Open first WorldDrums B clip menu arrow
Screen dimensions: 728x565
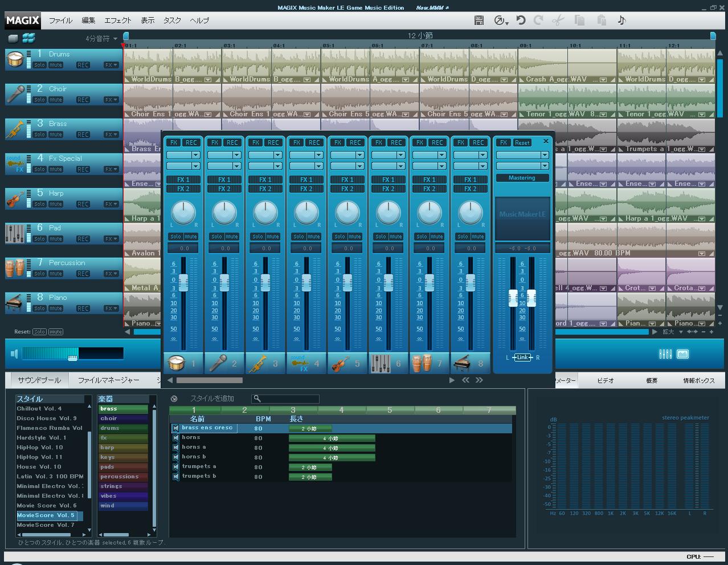coord(208,80)
